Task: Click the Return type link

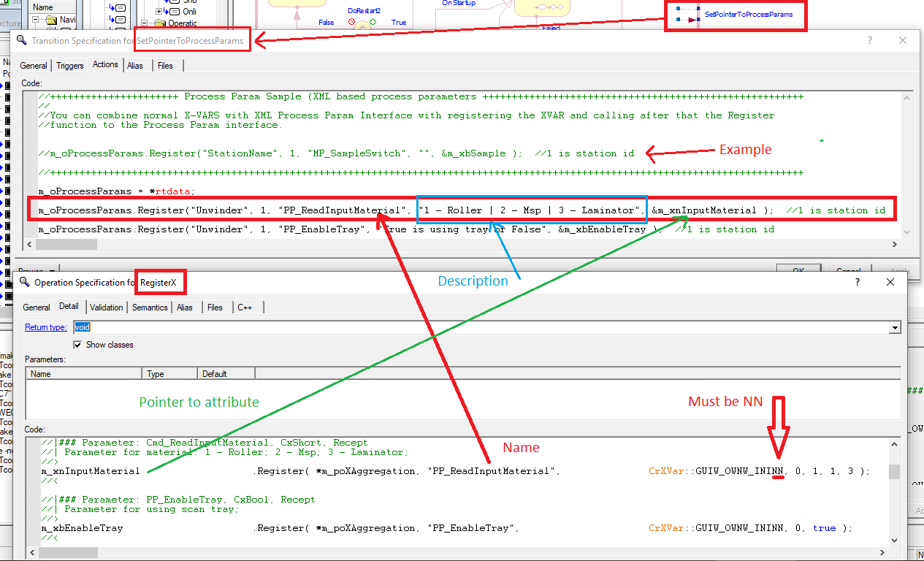Action: 46,328
